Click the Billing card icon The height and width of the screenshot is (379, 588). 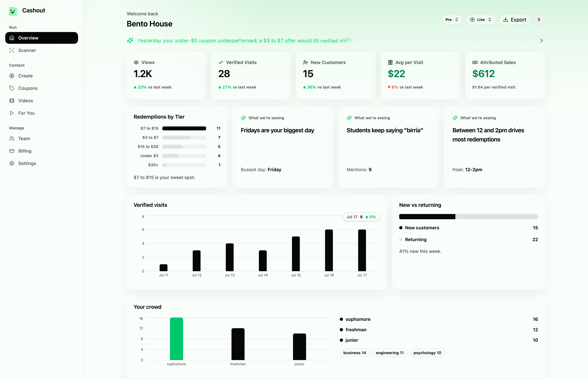12,151
